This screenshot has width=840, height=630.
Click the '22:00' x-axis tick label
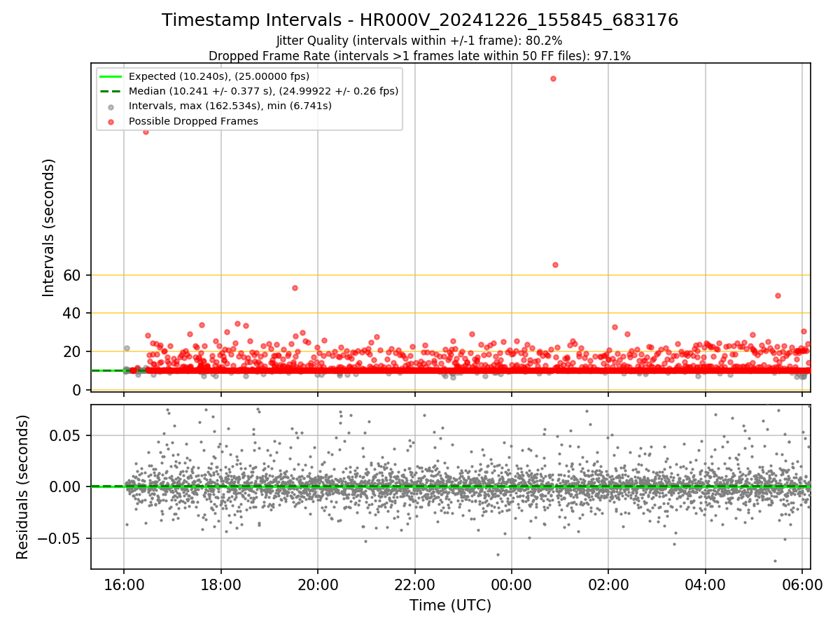pyautogui.click(x=414, y=584)
